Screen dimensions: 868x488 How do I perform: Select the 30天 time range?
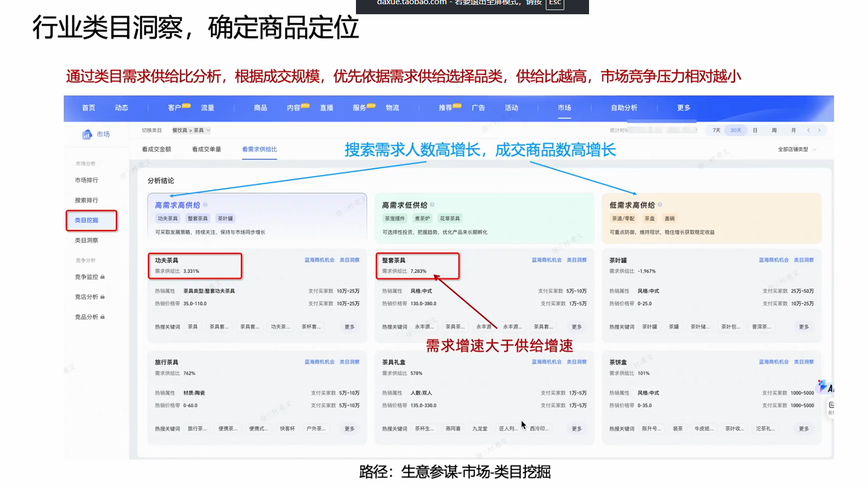tap(736, 130)
